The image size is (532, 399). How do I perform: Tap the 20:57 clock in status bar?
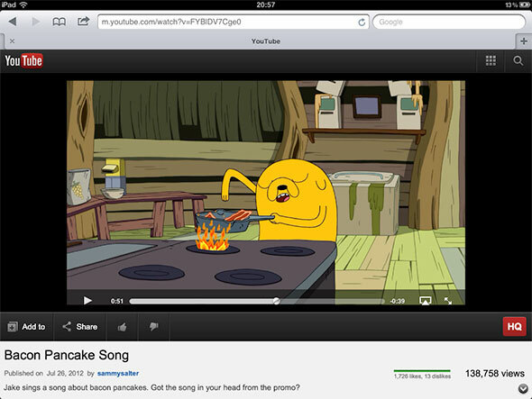(266, 5)
